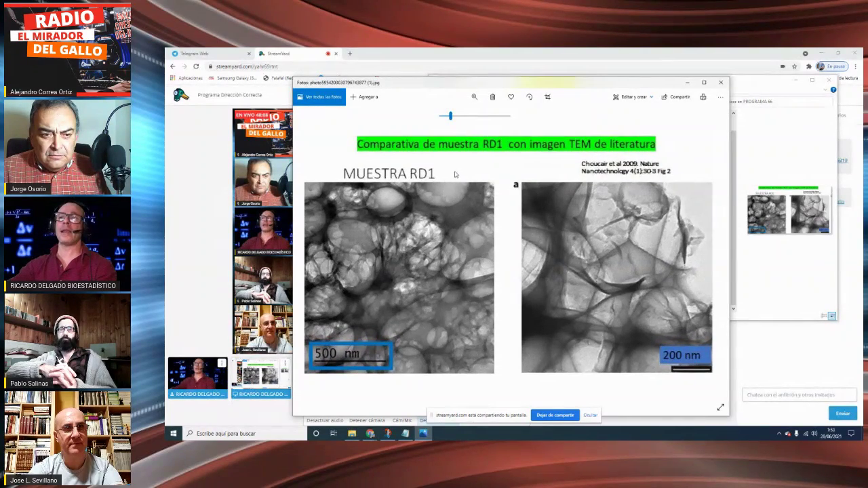Click the zoom magnifier icon in Photos
This screenshot has width=868, height=488.
pos(474,97)
